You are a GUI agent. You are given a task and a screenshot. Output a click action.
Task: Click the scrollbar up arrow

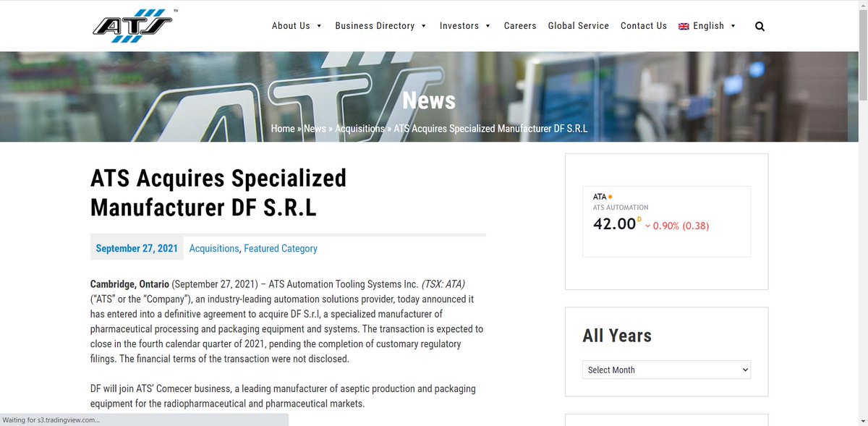coord(862,4)
